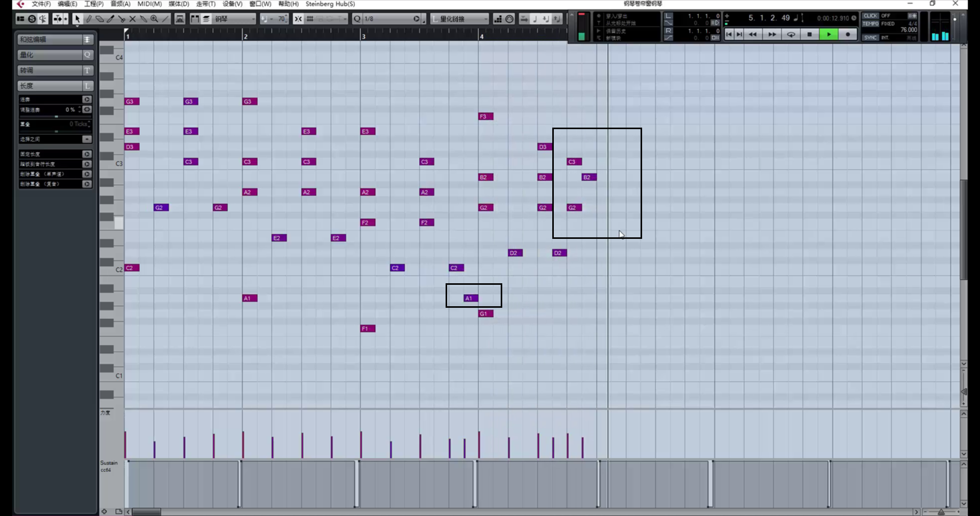Open the Sustain cc64 lane selector
Viewport: 980px width, 516px height.
[x=109, y=466]
